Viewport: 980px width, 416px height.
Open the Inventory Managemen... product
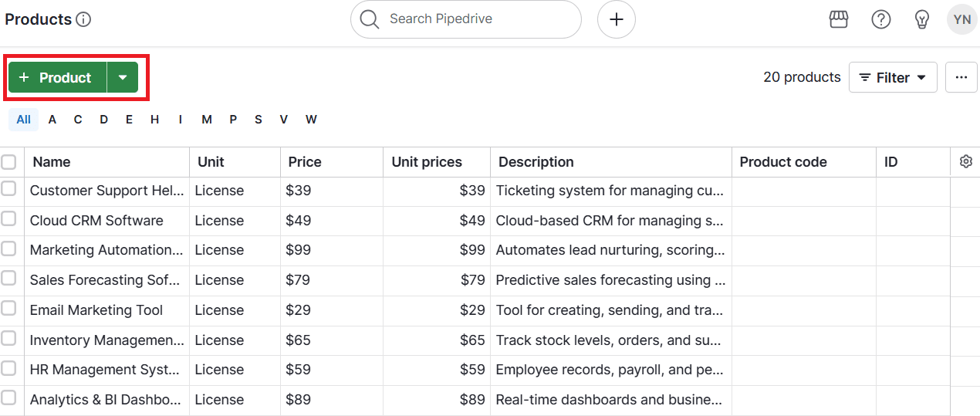(x=107, y=340)
